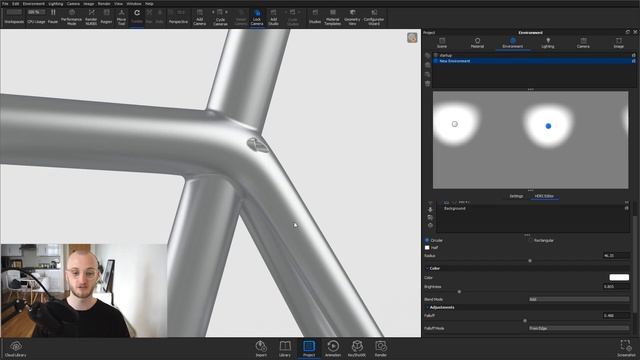
Task: Edit the Radius value field
Action: 616,256
